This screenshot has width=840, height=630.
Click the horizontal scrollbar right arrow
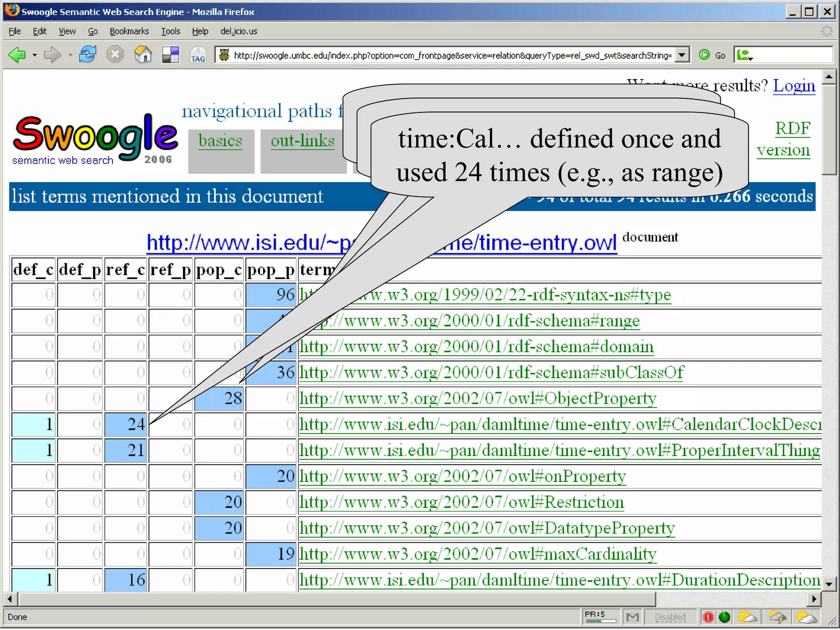(814, 599)
